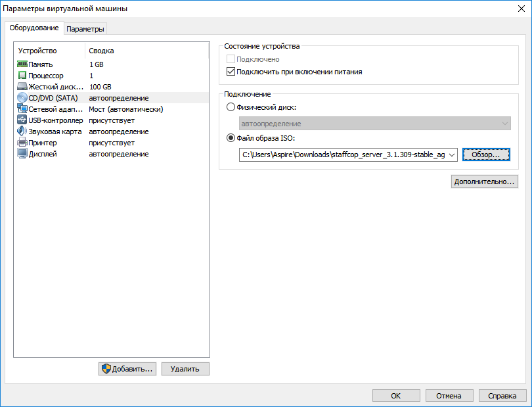Viewport: 532px width, 407px height.
Task: Click the Сетевой адаптер network icon
Action: [20, 109]
